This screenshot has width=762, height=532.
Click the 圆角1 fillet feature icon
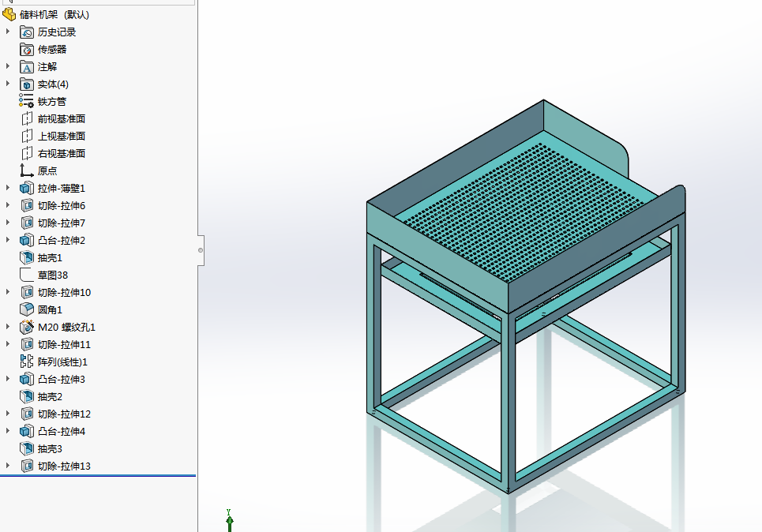click(x=27, y=310)
